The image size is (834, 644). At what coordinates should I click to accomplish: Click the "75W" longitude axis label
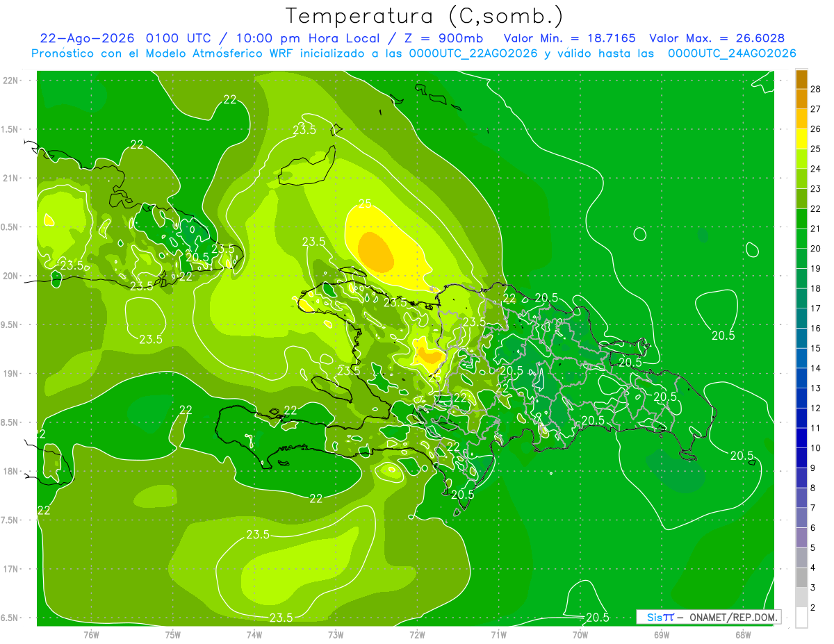[x=172, y=634]
